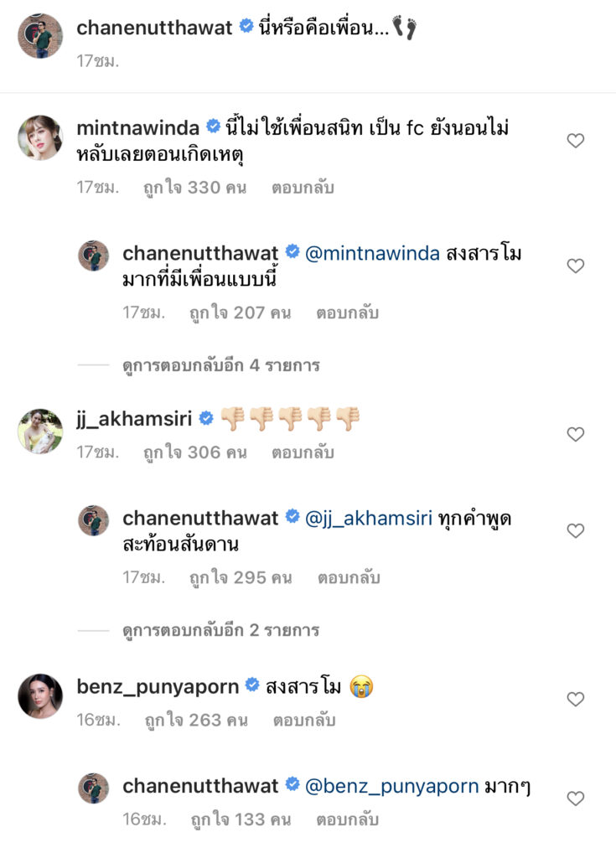
Task: Like chanenutthawat's reply to @benz_punyaporn
Action: pyautogui.click(x=575, y=799)
